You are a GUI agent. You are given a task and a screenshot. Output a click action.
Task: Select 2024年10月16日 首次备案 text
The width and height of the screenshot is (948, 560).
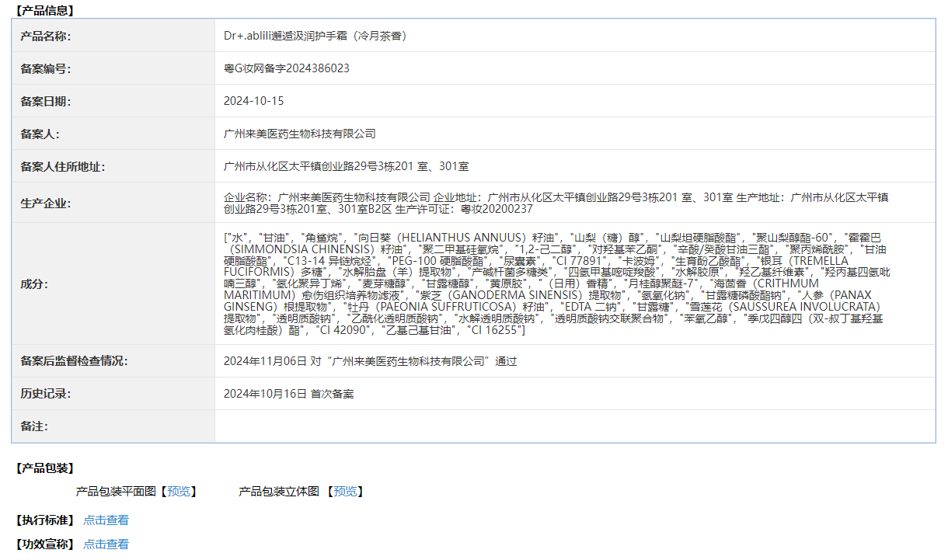point(288,394)
